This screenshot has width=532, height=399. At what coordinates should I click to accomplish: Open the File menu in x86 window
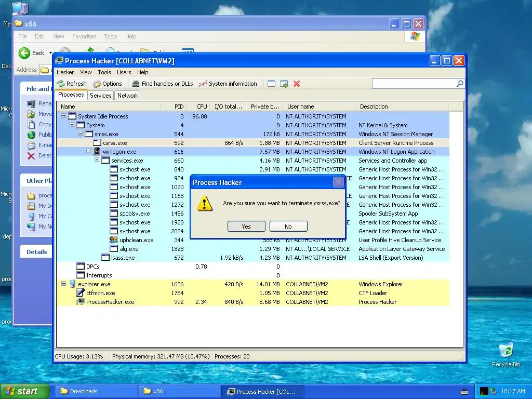click(x=22, y=36)
